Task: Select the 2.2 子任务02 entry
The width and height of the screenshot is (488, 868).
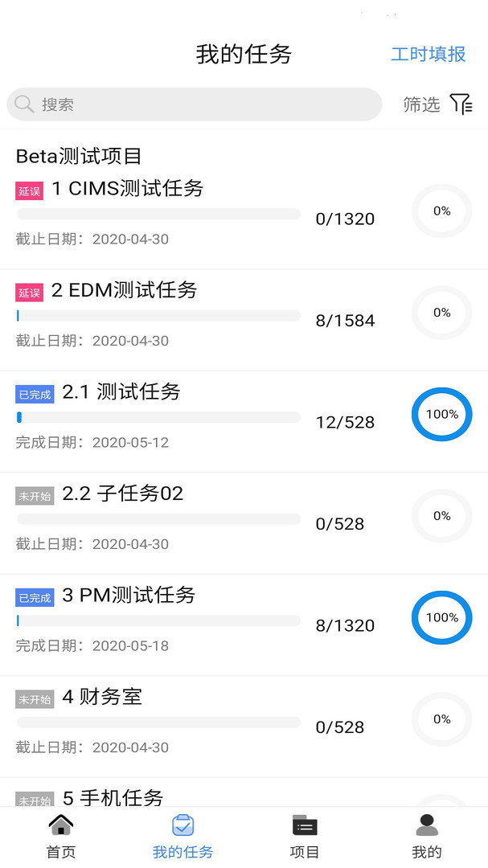Action: tap(123, 493)
